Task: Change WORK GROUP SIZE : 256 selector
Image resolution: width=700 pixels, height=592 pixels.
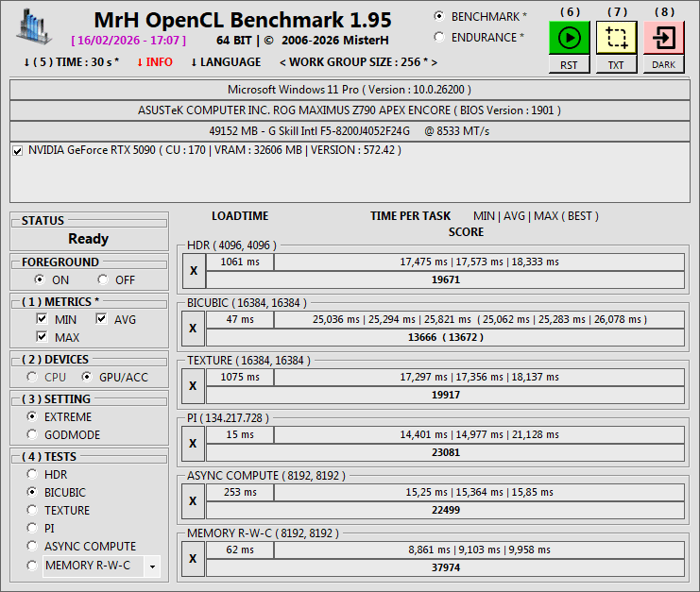Action: click(358, 62)
